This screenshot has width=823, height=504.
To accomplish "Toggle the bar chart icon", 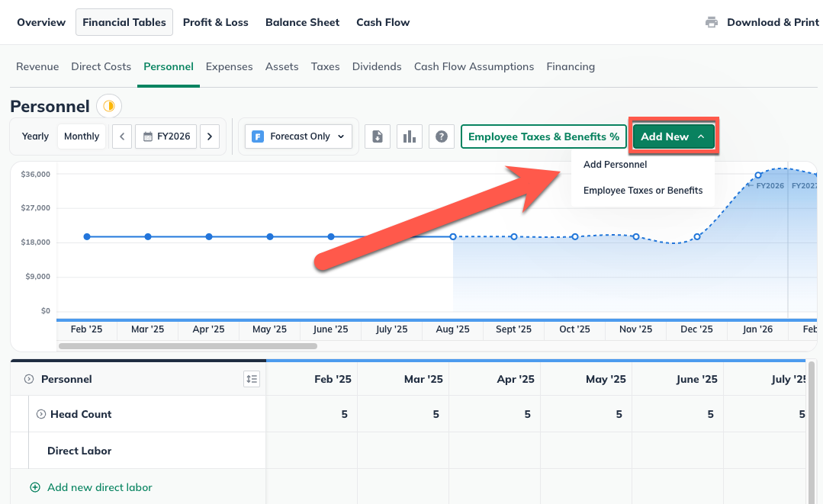I will tap(410, 136).
